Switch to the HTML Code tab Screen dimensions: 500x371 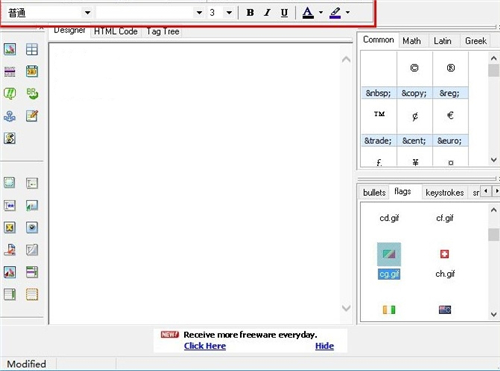116,31
